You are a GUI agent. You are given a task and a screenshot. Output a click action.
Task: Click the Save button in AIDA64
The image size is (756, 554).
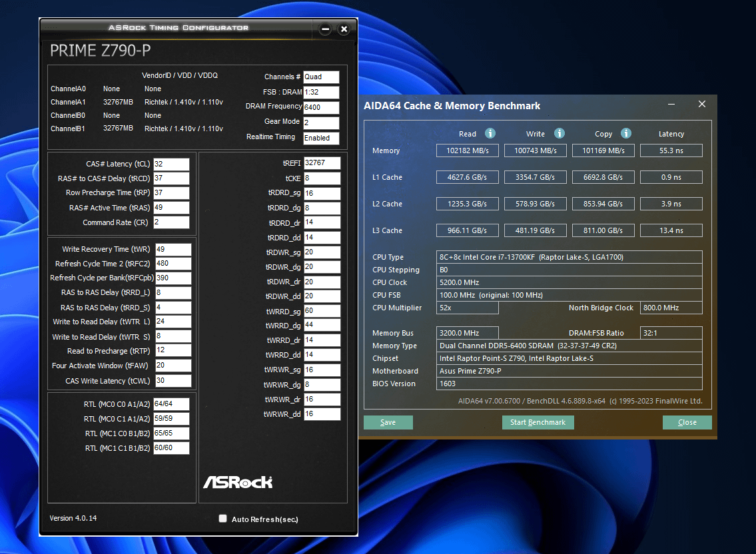[388, 422]
